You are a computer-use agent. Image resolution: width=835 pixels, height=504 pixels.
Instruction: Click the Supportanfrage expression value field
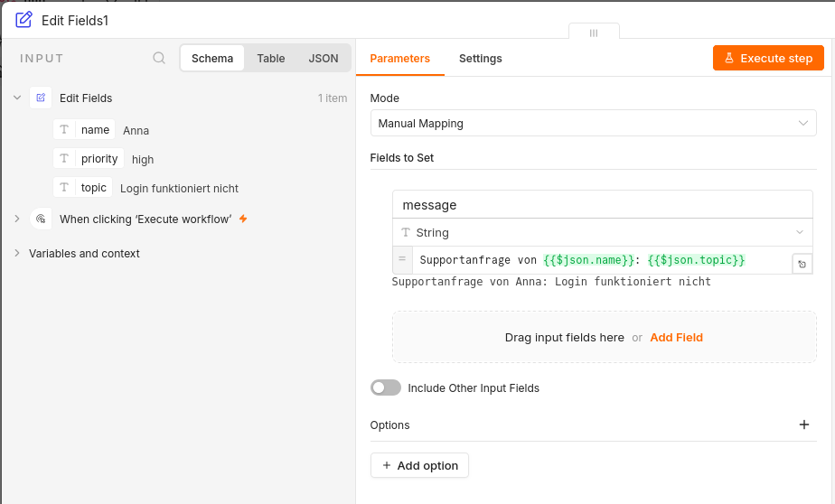602,260
